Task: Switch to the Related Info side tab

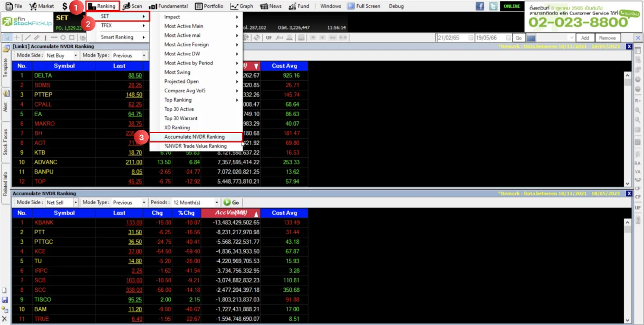Action: click(5, 184)
